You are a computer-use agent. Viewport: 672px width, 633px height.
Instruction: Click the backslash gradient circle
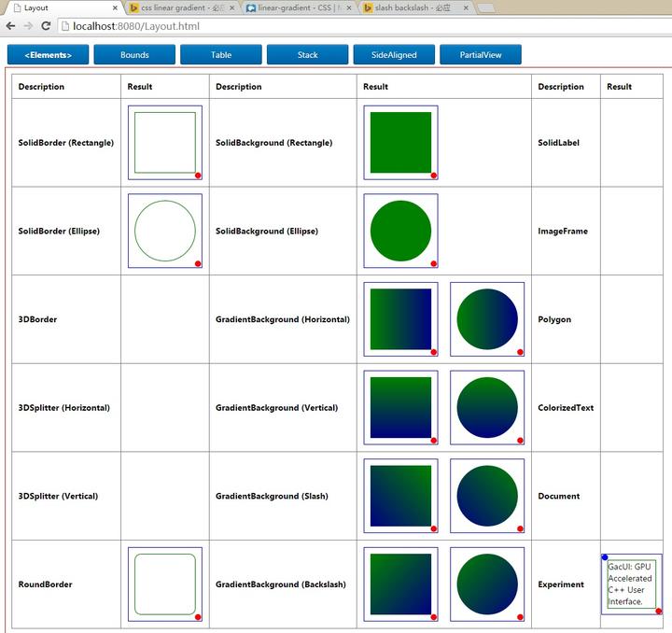tap(487, 584)
